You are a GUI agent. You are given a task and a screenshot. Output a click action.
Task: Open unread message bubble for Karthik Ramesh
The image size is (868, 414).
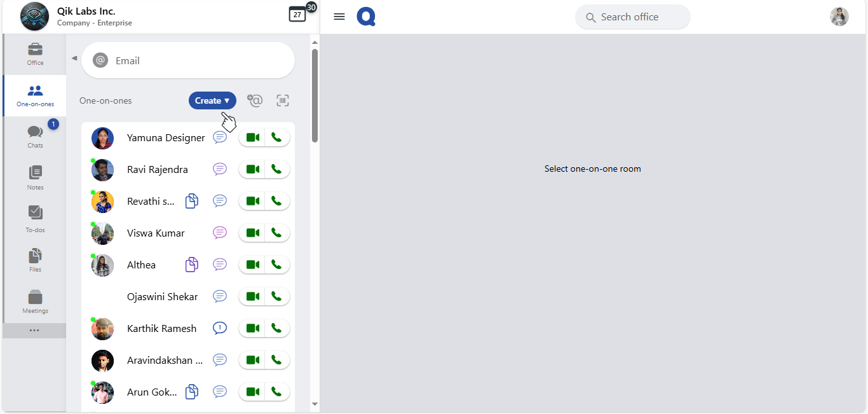220,328
